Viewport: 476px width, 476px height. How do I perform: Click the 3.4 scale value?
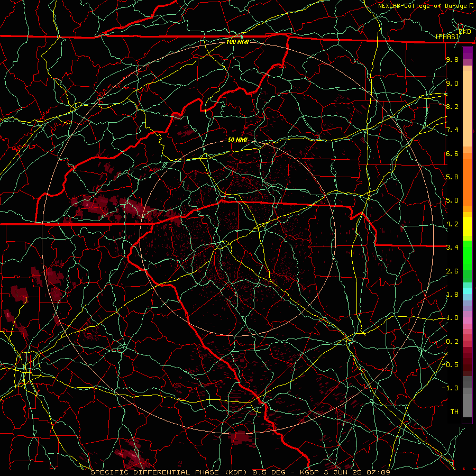point(452,248)
